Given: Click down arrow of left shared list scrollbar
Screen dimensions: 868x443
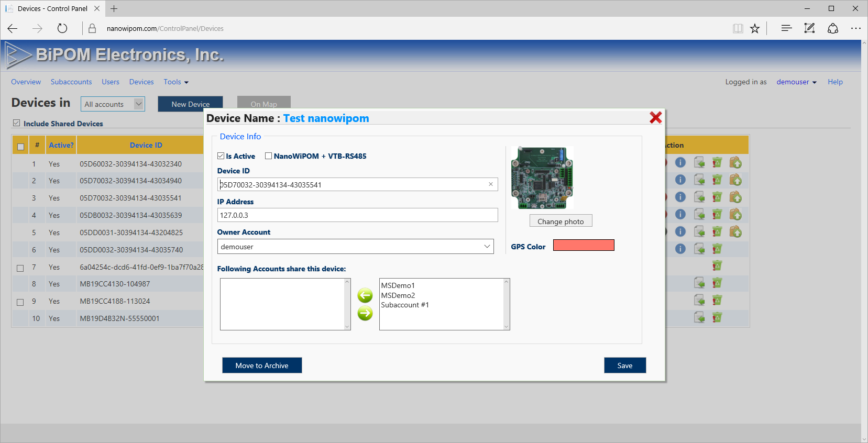Looking at the screenshot, I should click(347, 326).
